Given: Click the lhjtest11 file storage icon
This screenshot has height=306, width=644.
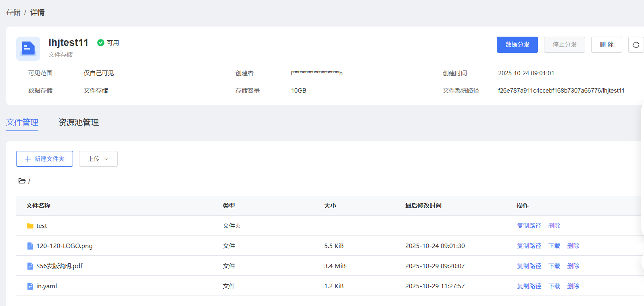Looking at the screenshot, I should coord(28,49).
